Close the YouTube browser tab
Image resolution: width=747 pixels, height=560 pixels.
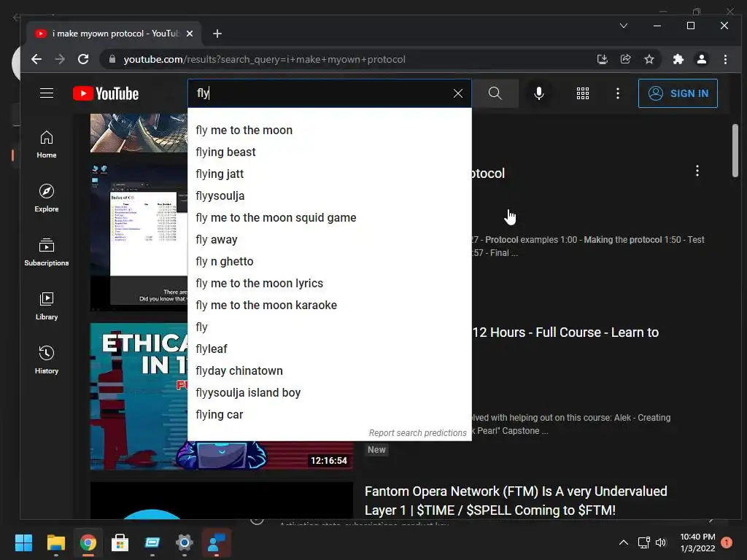pyautogui.click(x=190, y=34)
